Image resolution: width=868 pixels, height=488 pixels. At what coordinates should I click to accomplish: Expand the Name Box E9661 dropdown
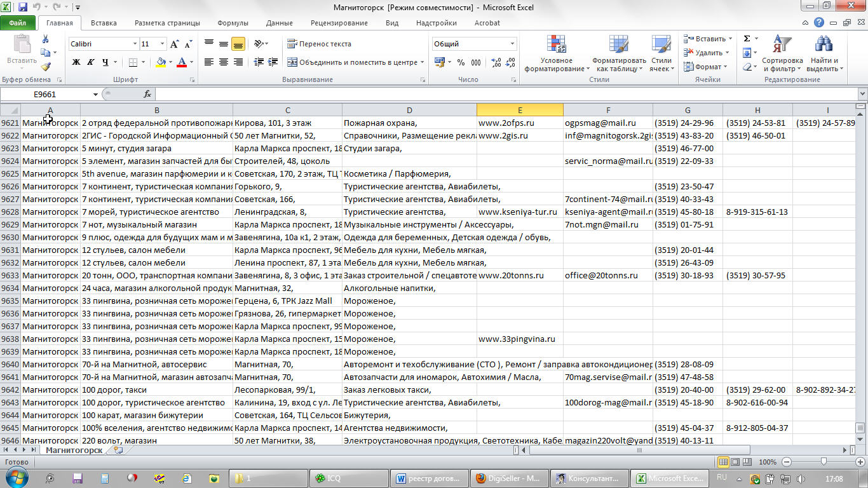click(95, 94)
